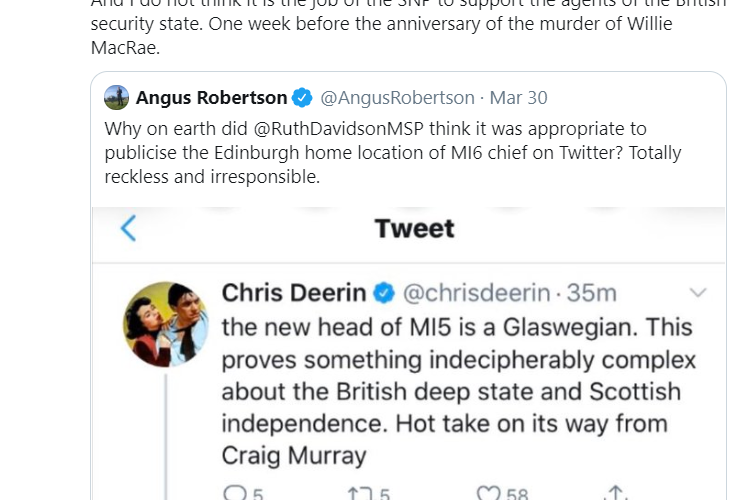Image resolution: width=740 pixels, height=500 pixels.
Task: Click the back arrow in embedded tweet
Action: click(x=128, y=229)
